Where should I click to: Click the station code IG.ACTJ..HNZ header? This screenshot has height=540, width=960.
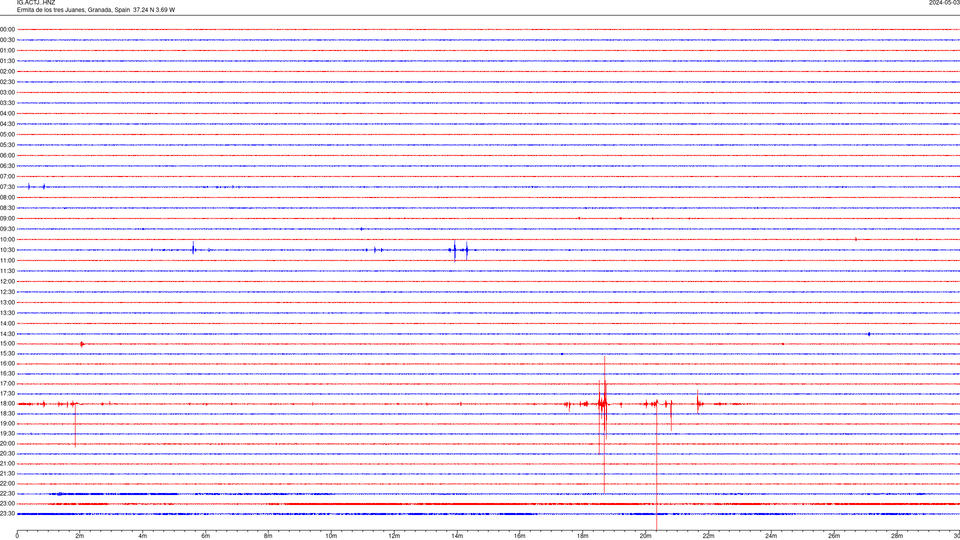(36, 3)
